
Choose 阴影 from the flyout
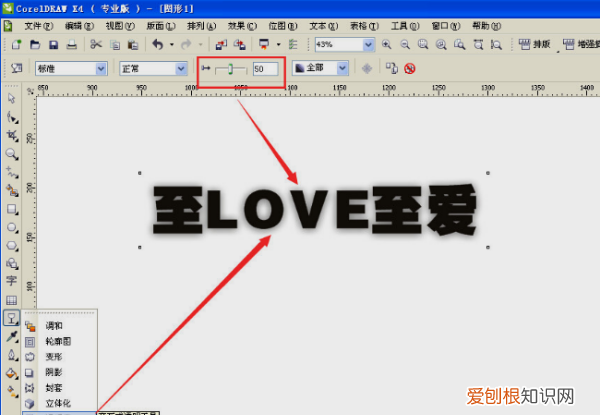coord(60,372)
